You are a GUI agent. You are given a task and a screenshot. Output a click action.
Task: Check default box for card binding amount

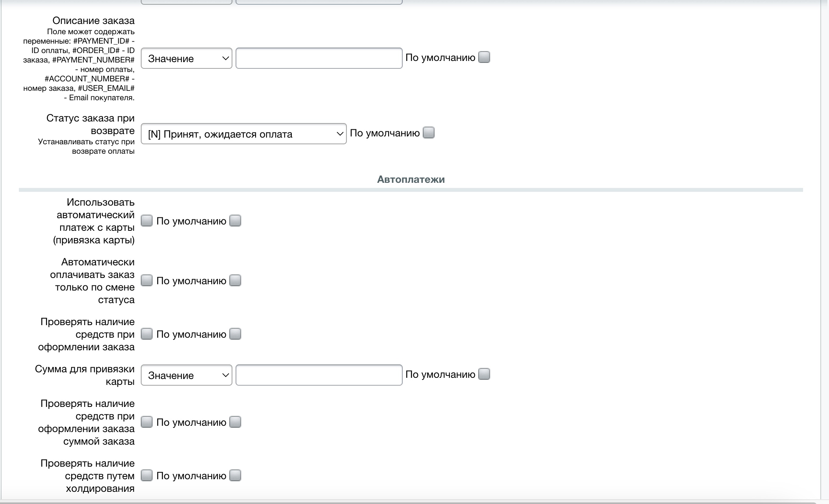[484, 374]
